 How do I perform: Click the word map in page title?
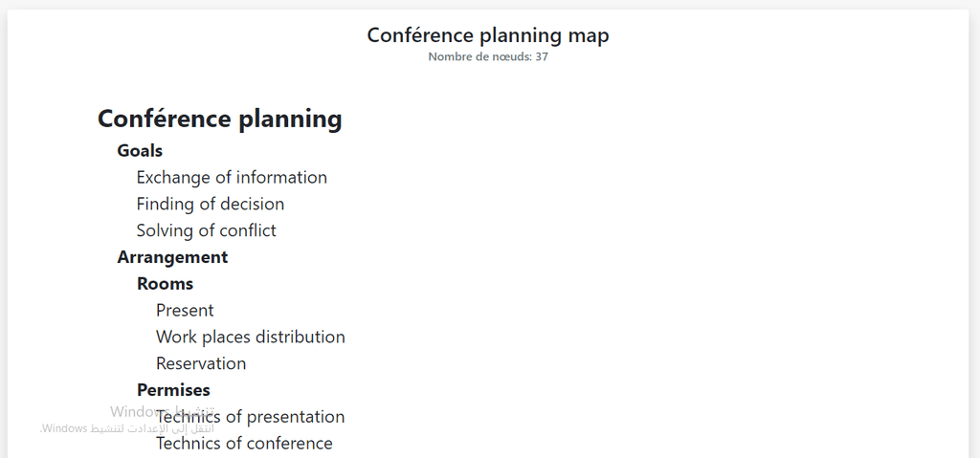click(589, 36)
